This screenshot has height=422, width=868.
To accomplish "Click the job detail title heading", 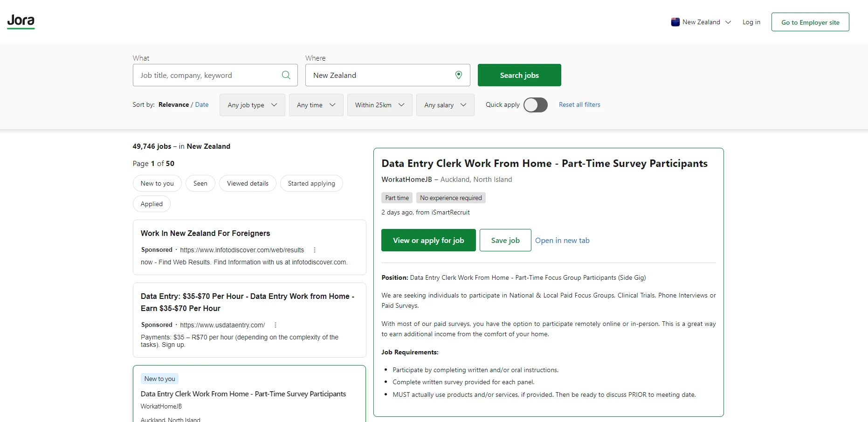I will [x=544, y=163].
